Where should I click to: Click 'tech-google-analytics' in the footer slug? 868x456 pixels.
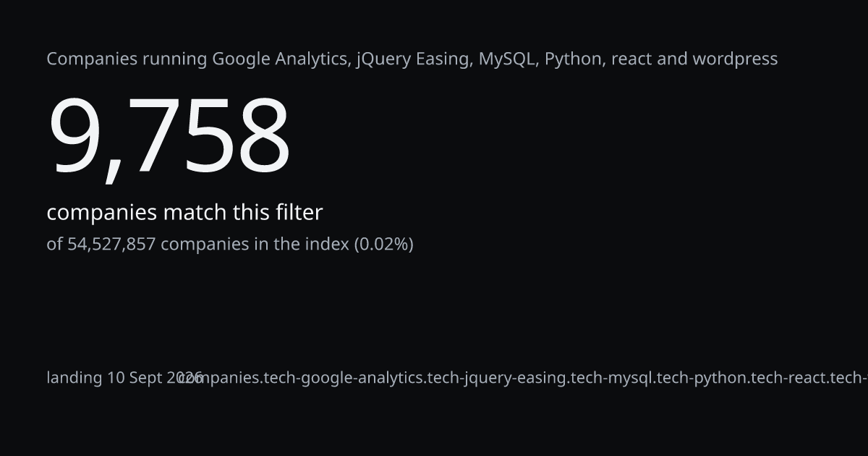(x=344, y=378)
